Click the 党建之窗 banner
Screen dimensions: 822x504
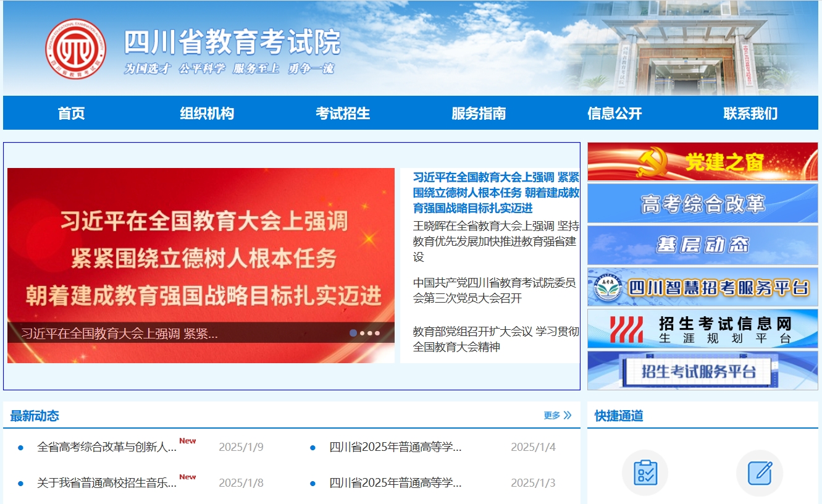(702, 162)
